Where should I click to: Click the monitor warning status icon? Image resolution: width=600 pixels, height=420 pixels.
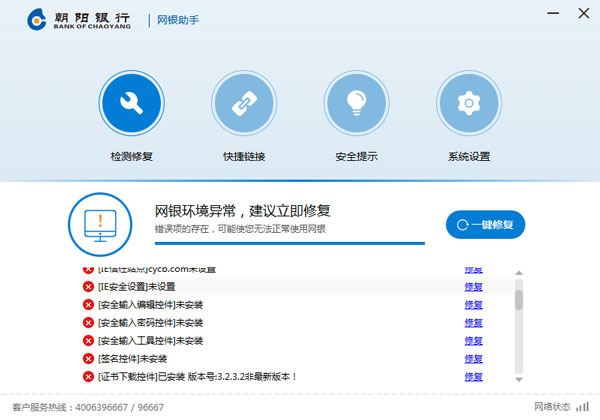(100, 225)
